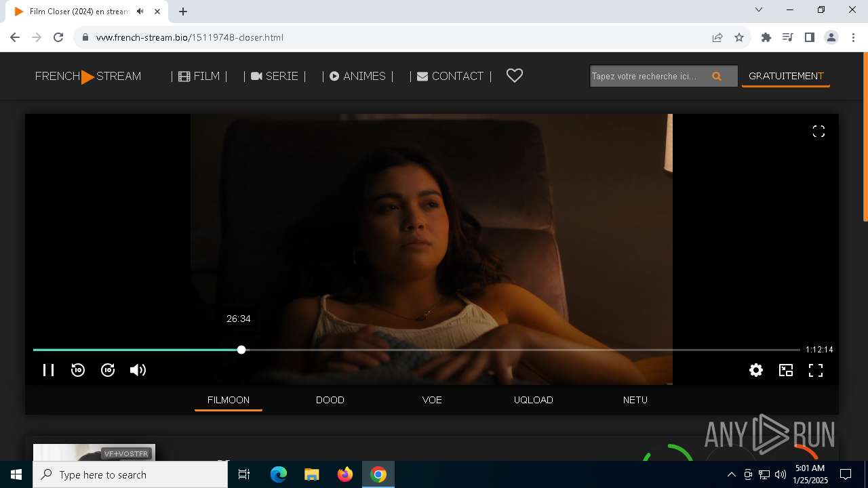Go back in browser history
Viewport: 868px width, 488px height.
15,37
